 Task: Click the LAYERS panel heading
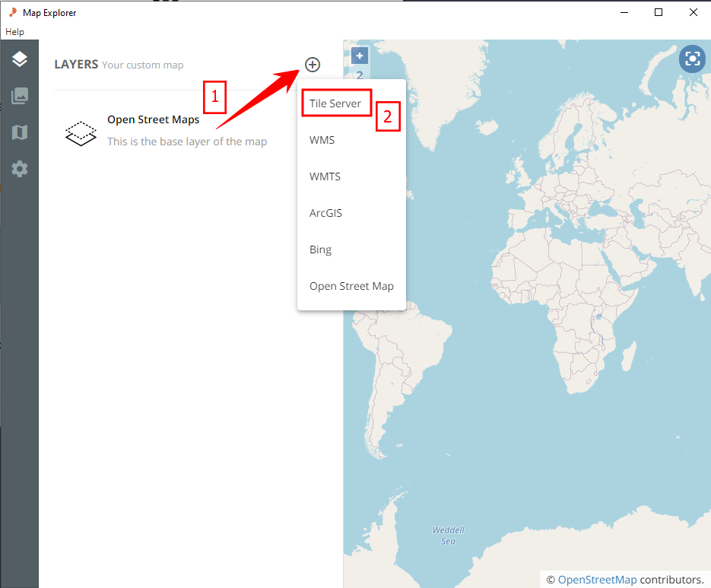coord(74,65)
